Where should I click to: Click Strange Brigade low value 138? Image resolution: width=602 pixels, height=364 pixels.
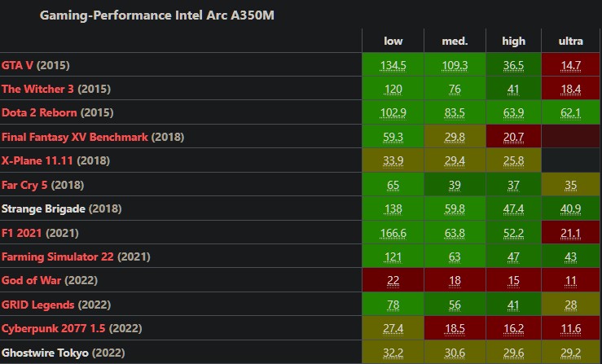tap(393, 209)
